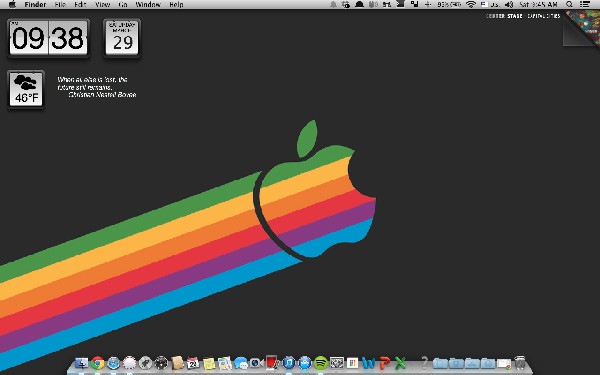Click the menu bar clock Sat 9:45 AM
Image resolution: width=600 pixels, height=375 pixels.
(538, 4)
